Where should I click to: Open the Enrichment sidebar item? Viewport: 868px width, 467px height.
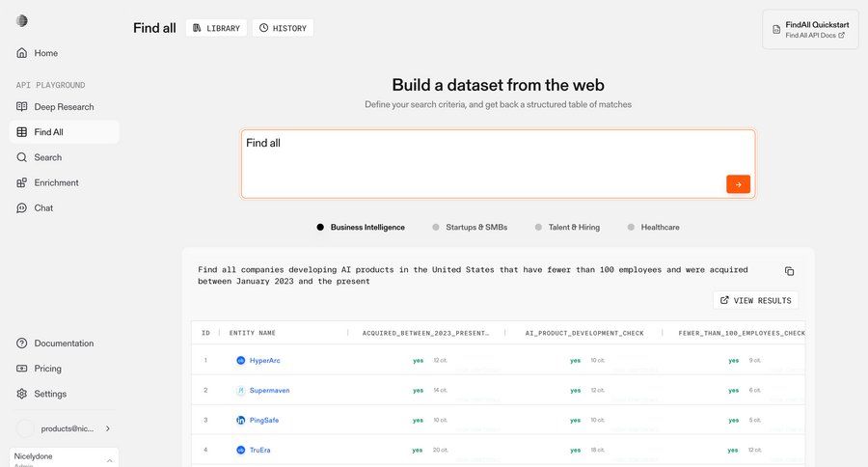click(x=56, y=182)
